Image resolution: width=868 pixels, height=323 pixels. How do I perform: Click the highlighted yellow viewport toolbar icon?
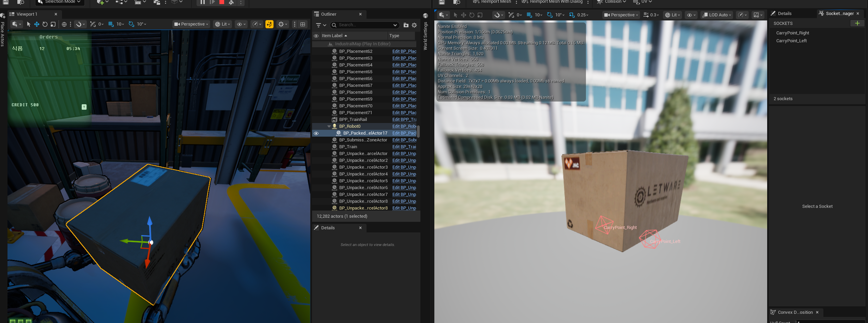tap(269, 24)
